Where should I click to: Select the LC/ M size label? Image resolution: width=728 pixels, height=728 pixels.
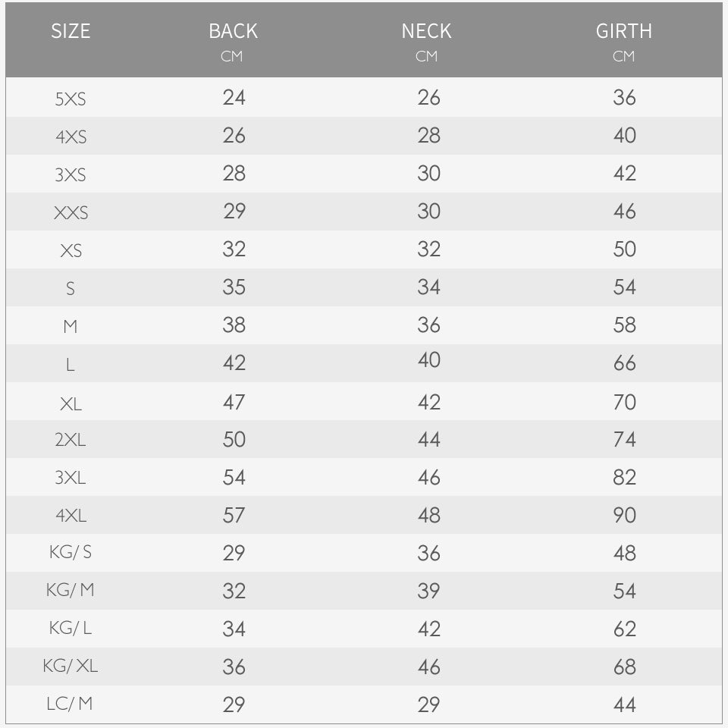click(70, 704)
